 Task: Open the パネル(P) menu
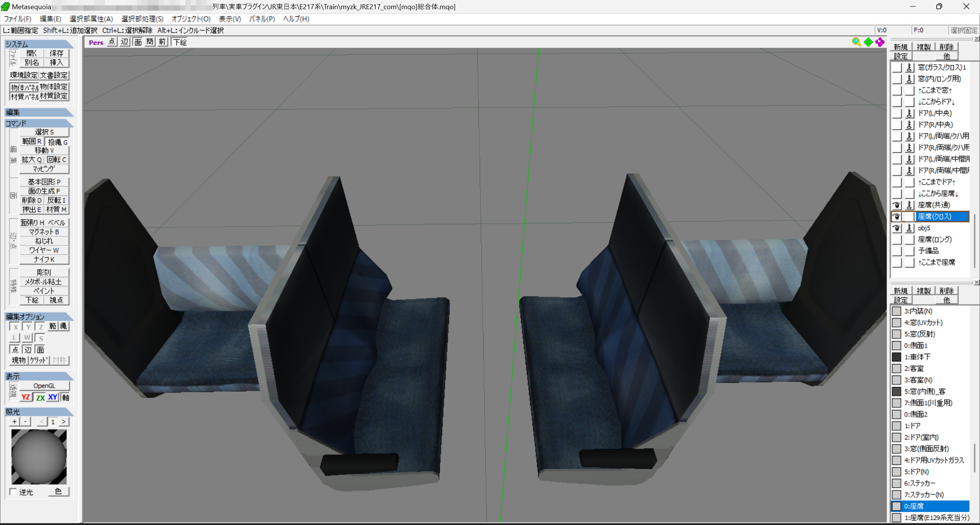tap(262, 19)
